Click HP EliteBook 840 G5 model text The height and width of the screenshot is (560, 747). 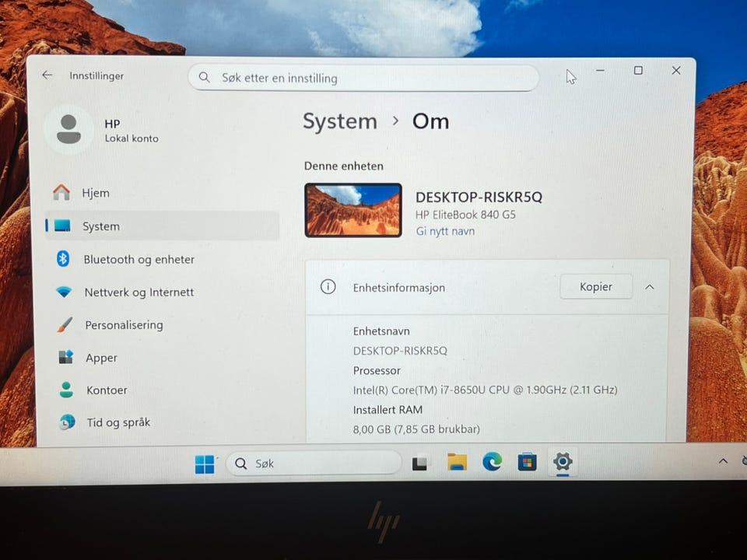pyautogui.click(x=465, y=215)
